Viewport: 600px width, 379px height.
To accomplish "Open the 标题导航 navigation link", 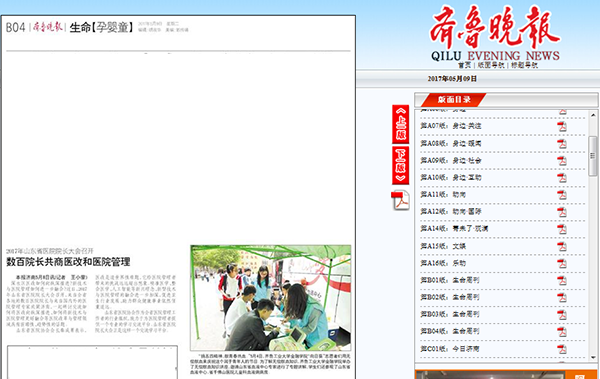I will click(524, 65).
